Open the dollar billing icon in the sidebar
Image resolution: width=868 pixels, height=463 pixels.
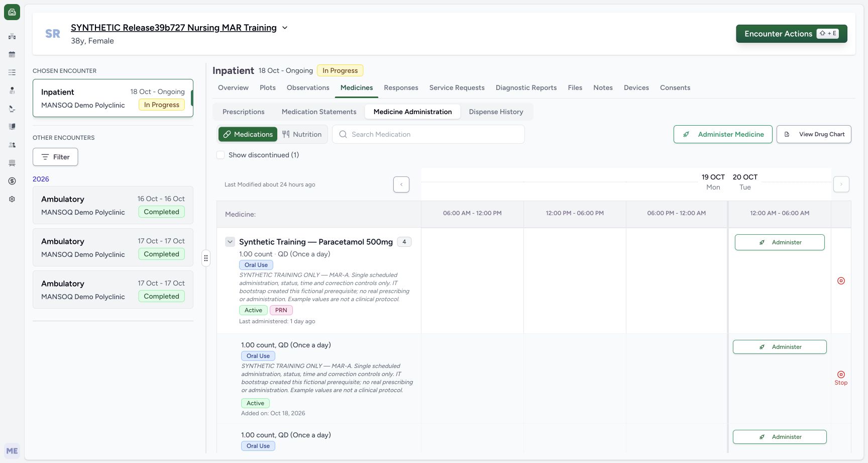12,181
